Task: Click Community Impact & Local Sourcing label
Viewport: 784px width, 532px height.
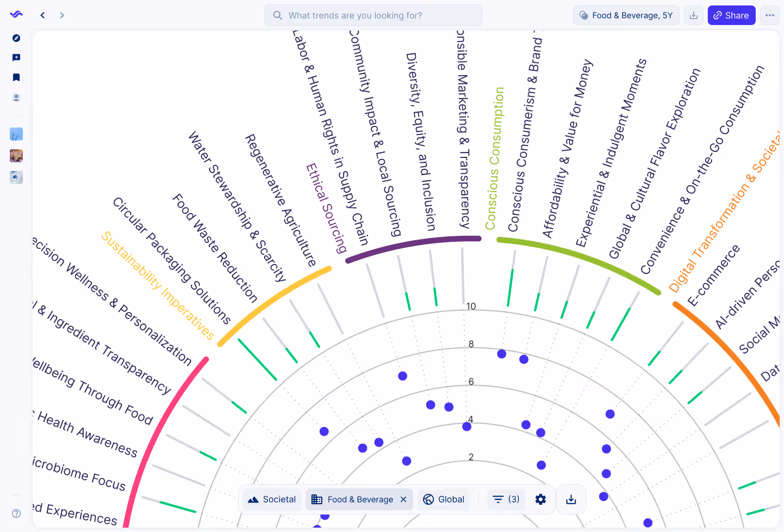Action: 375,133
